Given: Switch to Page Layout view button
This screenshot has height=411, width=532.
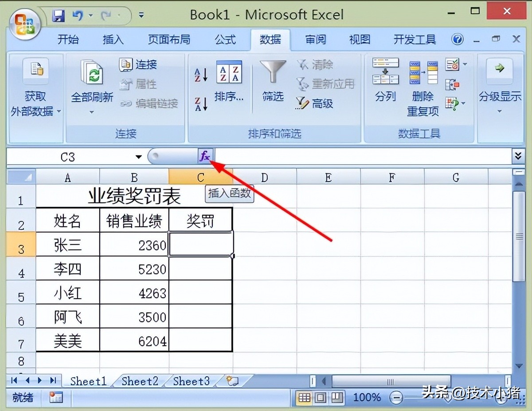Looking at the screenshot, I should (321, 397).
